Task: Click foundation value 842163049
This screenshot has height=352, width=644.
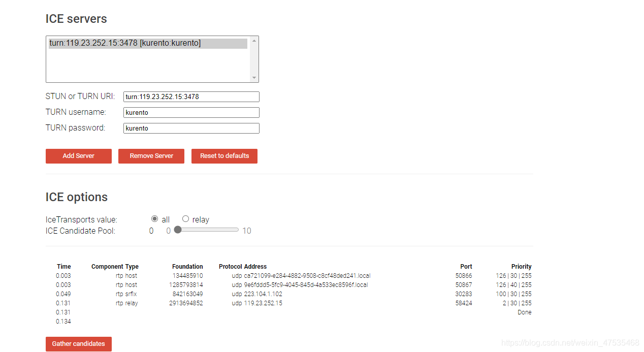Action: 188,294
